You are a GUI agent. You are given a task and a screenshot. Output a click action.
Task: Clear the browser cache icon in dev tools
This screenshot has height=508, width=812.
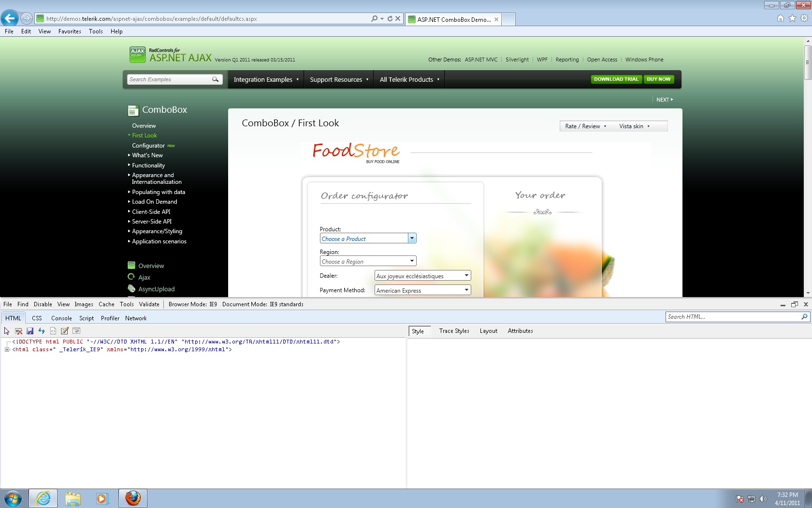(x=18, y=331)
